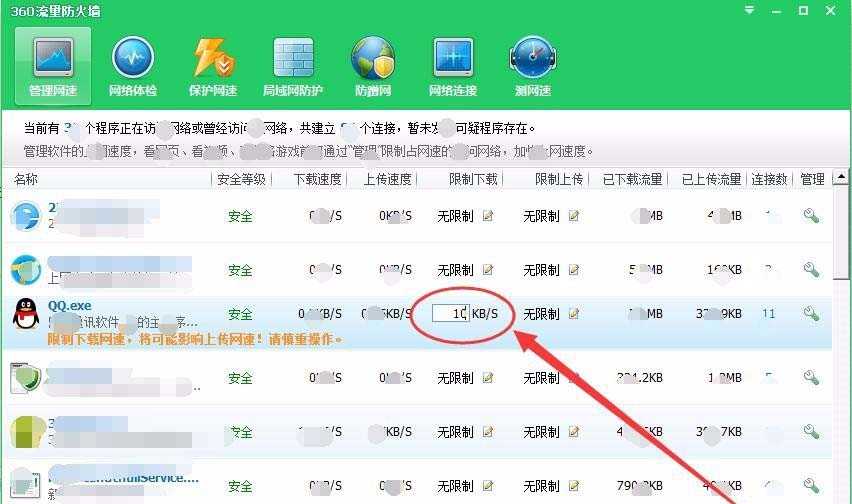Switch to 网络体检 tool
The width and height of the screenshot is (852, 504).
tap(133, 66)
